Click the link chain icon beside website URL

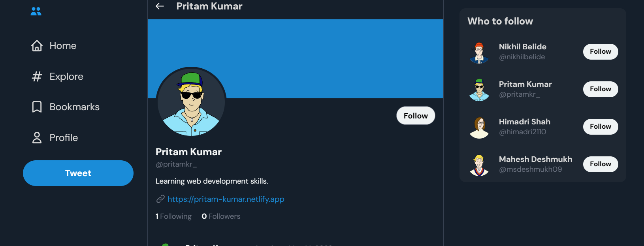click(x=160, y=199)
